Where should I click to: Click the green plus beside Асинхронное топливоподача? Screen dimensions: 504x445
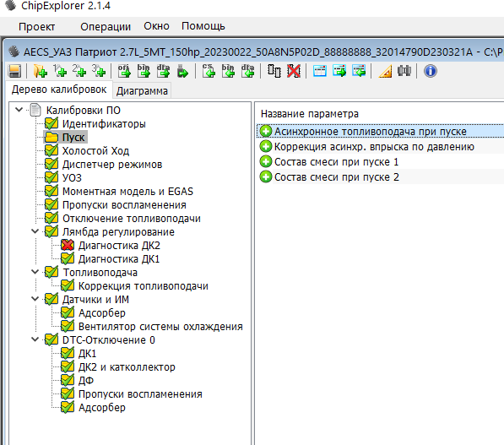[266, 131]
